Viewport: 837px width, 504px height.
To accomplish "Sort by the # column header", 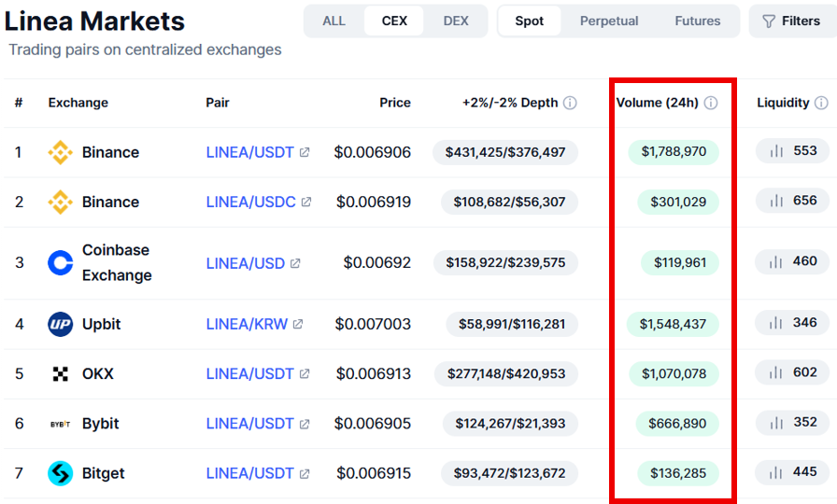I will tap(19, 103).
